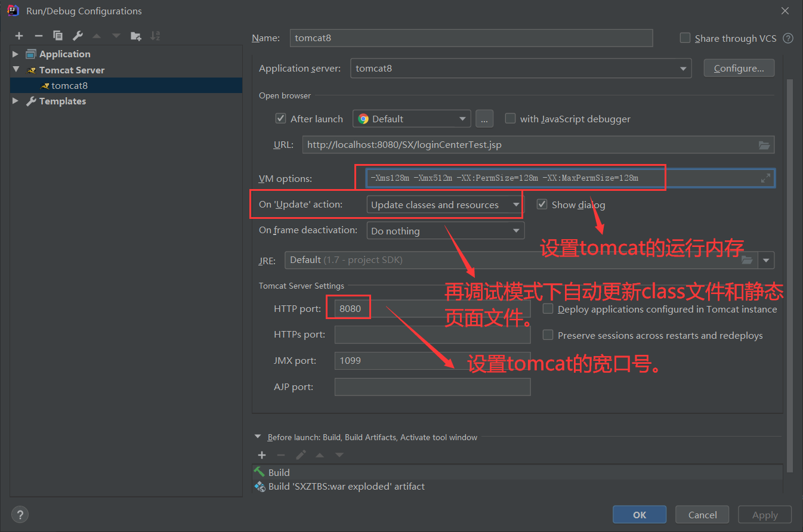The height and width of the screenshot is (532, 803).
Task: Sort configurations alphabetically
Action: (x=155, y=36)
